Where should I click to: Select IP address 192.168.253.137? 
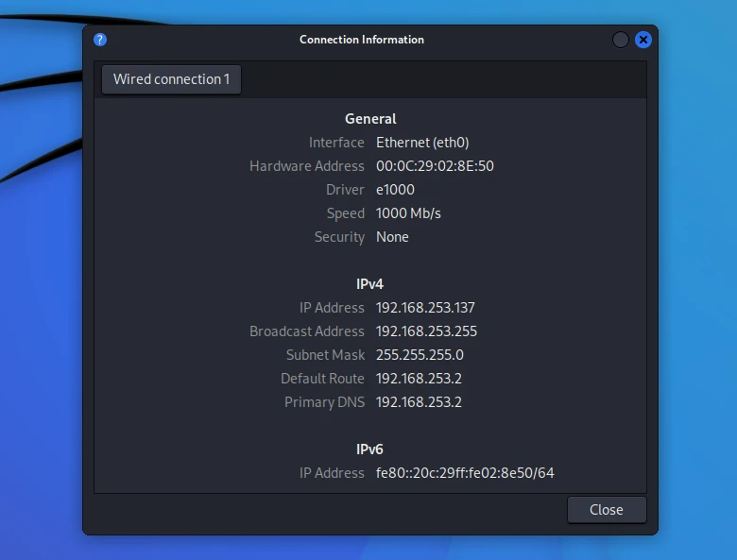pos(425,308)
